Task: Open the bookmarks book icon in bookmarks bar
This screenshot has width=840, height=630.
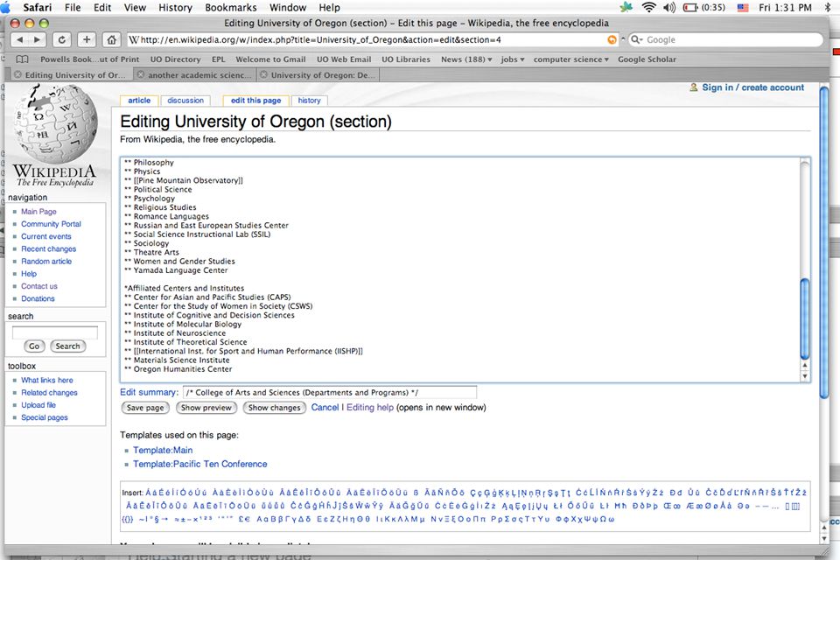Action: (x=22, y=59)
